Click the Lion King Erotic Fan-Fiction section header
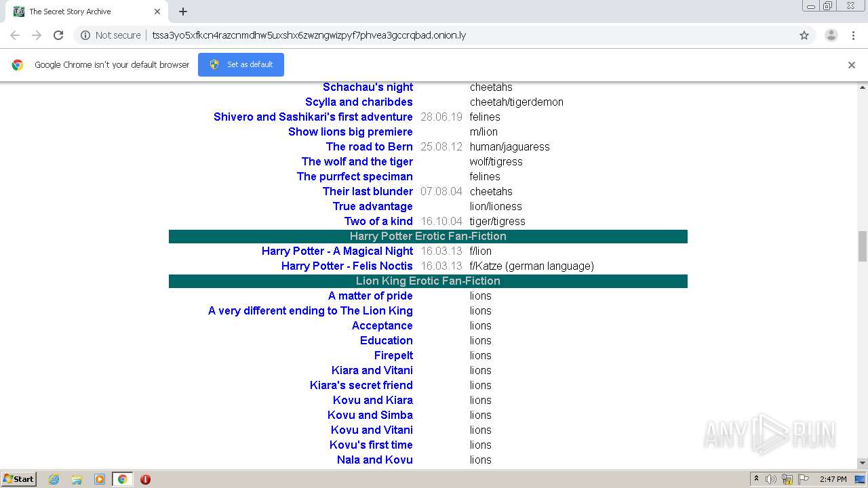The height and width of the screenshot is (488, 868). click(428, 281)
